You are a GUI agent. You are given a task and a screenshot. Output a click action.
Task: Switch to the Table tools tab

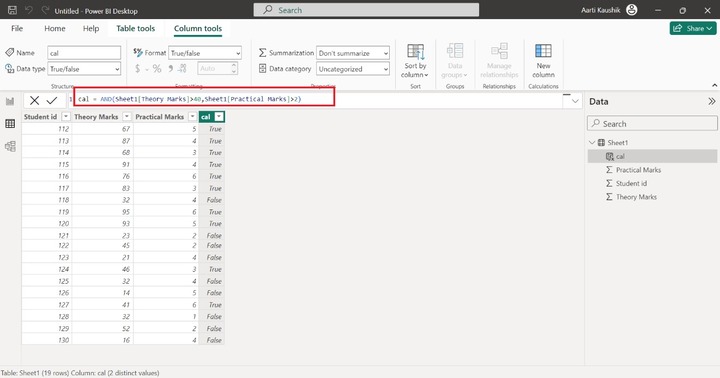pyautogui.click(x=135, y=28)
